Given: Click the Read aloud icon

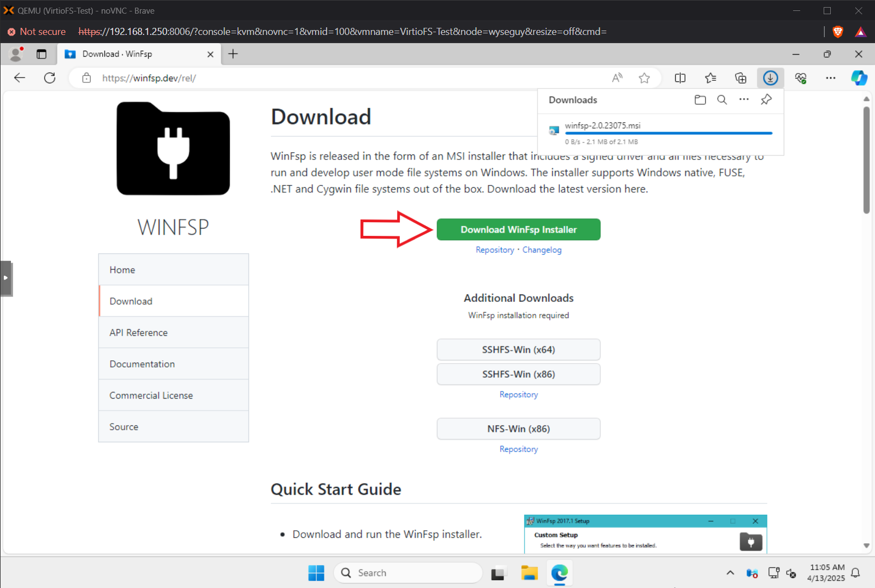Looking at the screenshot, I should pyautogui.click(x=617, y=78).
